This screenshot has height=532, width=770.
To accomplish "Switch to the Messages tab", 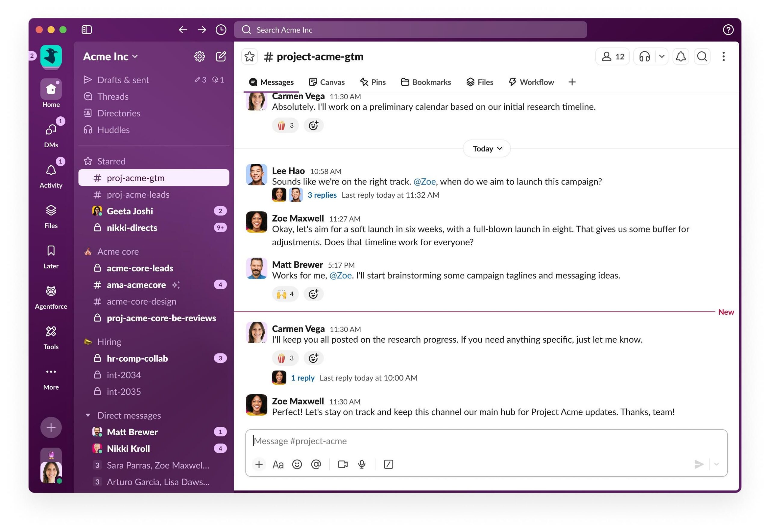I will pyautogui.click(x=271, y=82).
